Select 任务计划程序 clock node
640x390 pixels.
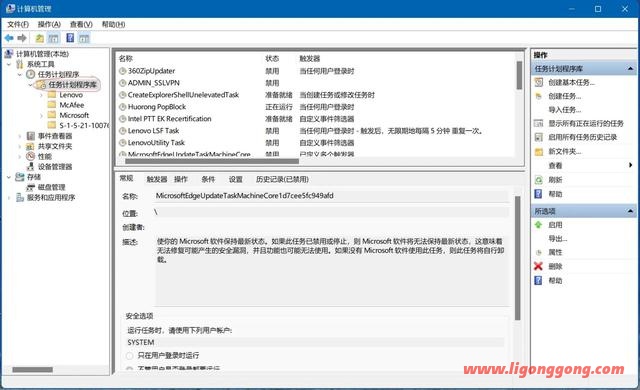click(x=58, y=74)
